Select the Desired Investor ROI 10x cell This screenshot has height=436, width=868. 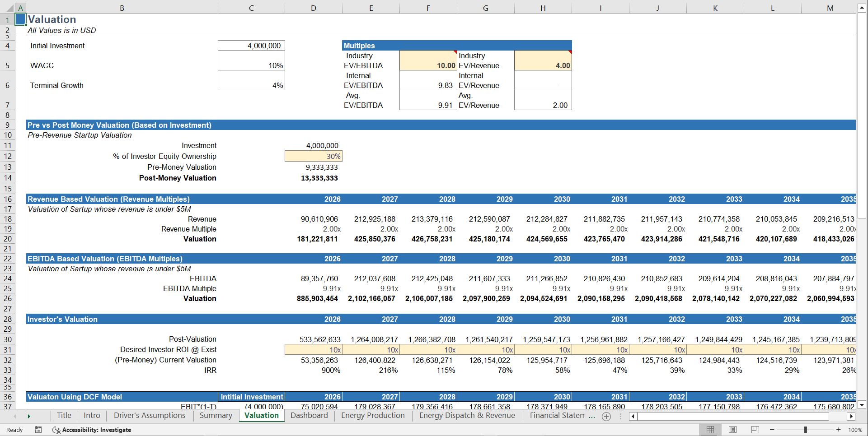[313, 349]
